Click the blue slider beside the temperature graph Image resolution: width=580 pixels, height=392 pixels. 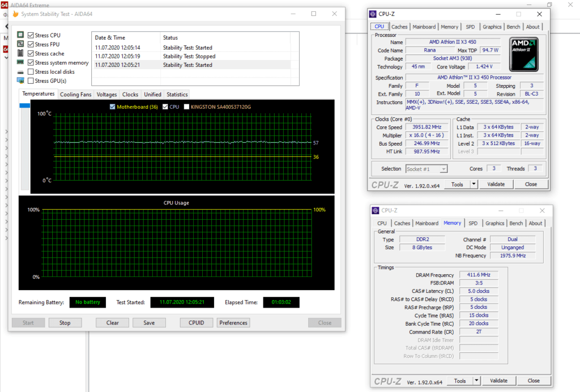point(25,105)
